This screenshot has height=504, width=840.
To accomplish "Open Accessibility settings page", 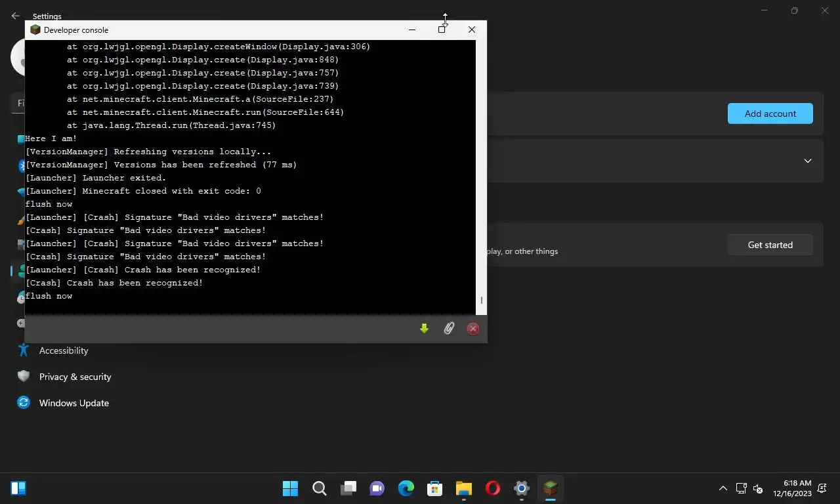I will click(x=64, y=350).
